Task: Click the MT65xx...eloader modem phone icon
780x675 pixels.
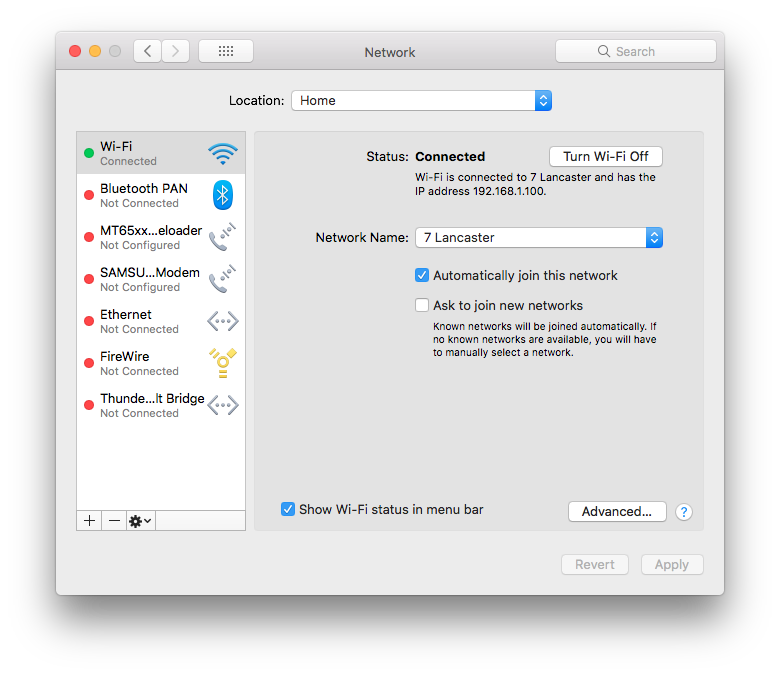Action: (x=222, y=237)
